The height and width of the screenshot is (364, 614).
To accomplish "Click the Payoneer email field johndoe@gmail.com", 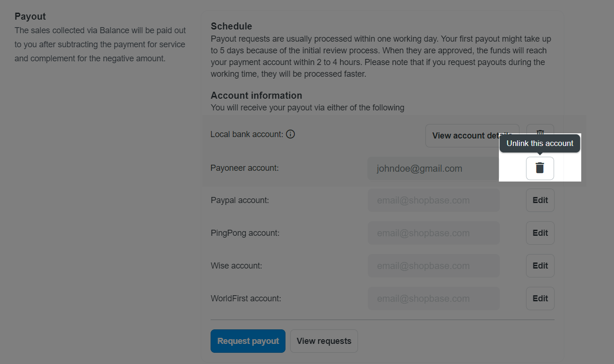I will tap(433, 168).
